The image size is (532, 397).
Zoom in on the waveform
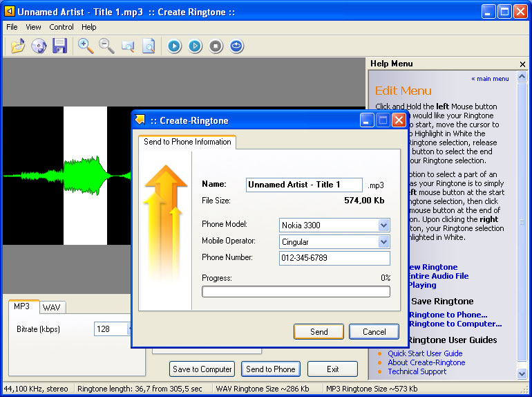pyautogui.click(x=86, y=46)
